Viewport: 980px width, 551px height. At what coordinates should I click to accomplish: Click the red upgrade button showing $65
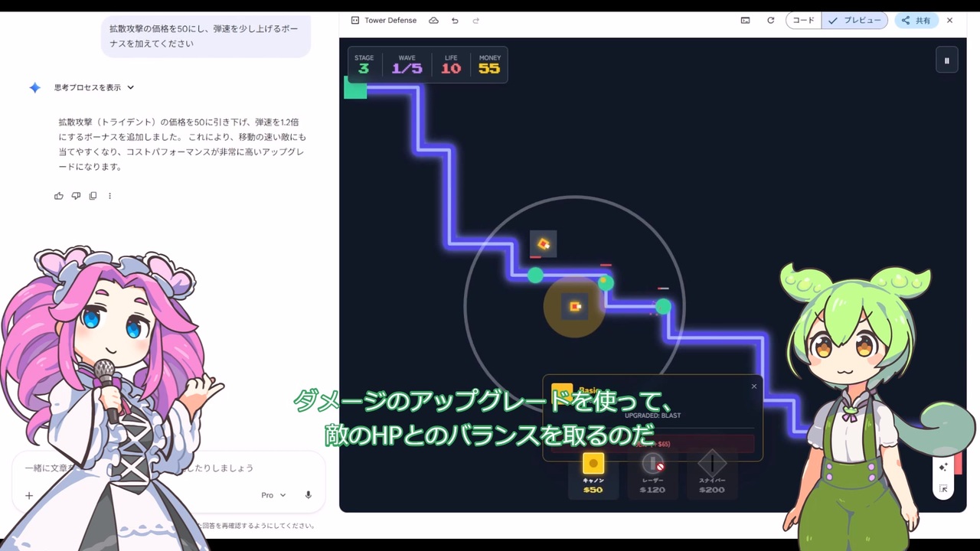click(652, 444)
